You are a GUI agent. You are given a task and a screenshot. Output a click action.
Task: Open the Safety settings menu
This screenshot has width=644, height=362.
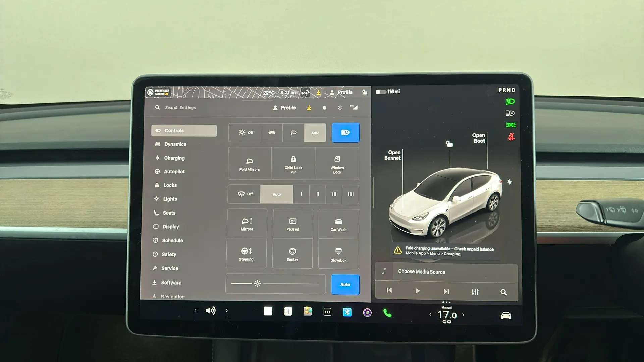tap(164, 254)
